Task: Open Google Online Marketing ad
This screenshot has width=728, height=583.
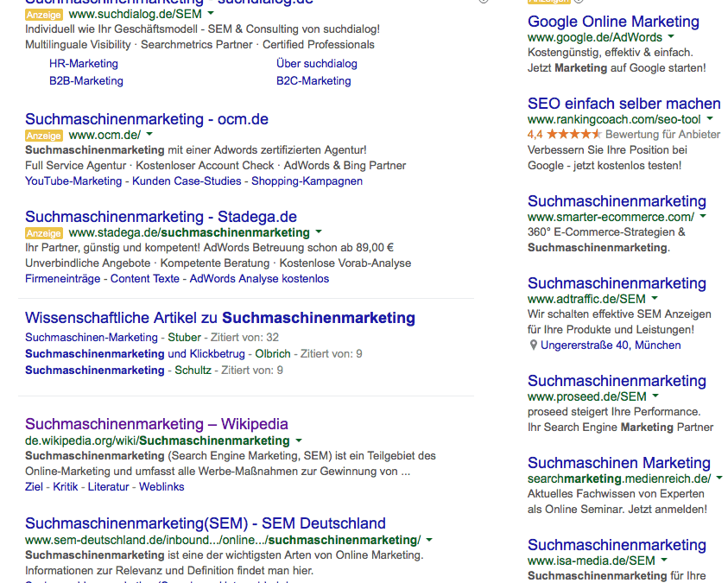Action: (613, 22)
